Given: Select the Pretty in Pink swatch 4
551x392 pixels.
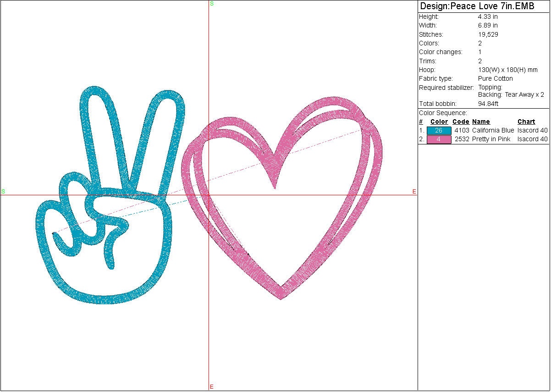Looking at the screenshot, I should [x=439, y=139].
